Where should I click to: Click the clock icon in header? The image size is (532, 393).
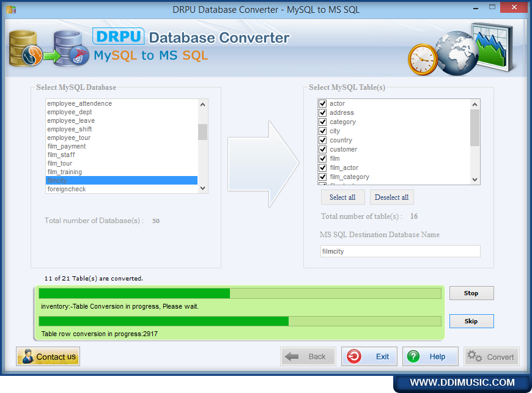coord(423,60)
